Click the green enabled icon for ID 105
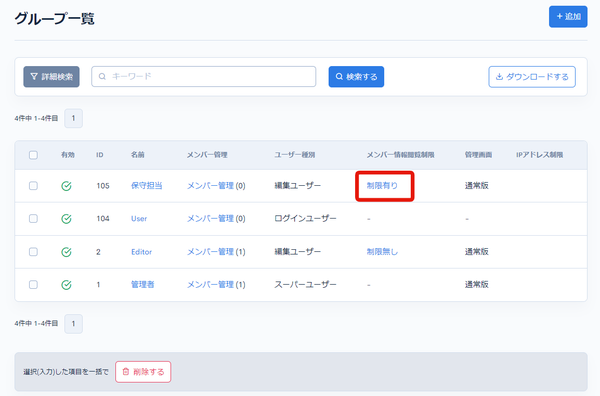Image resolution: width=600 pixels, height=396 pixels. point(66,186)
